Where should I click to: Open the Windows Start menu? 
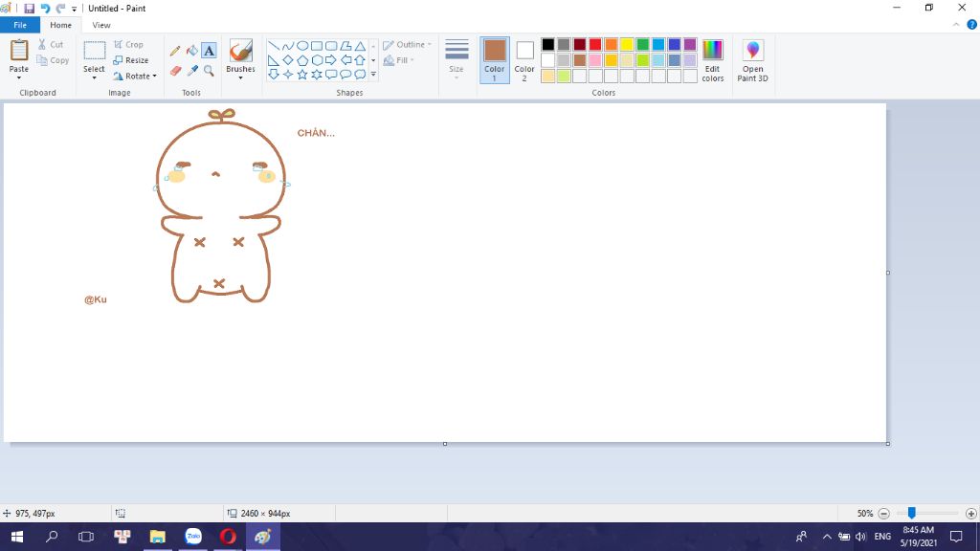point(17,537)
